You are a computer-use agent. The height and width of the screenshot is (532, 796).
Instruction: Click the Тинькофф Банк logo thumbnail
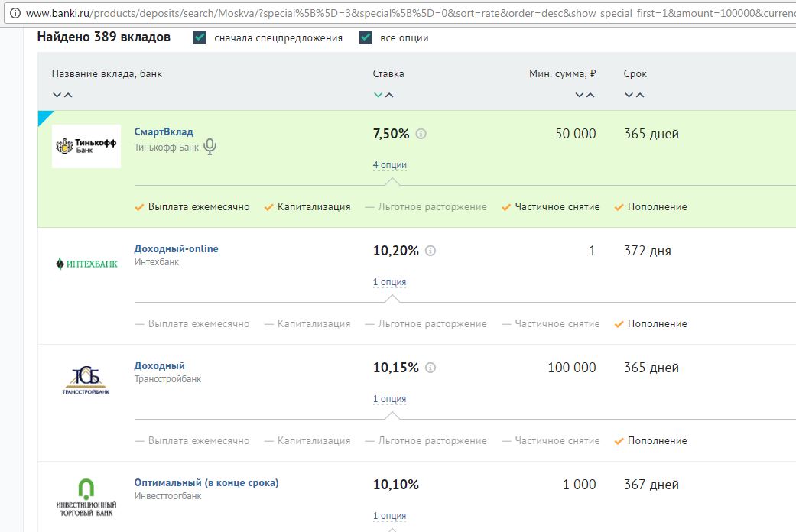tap(86, 146)
